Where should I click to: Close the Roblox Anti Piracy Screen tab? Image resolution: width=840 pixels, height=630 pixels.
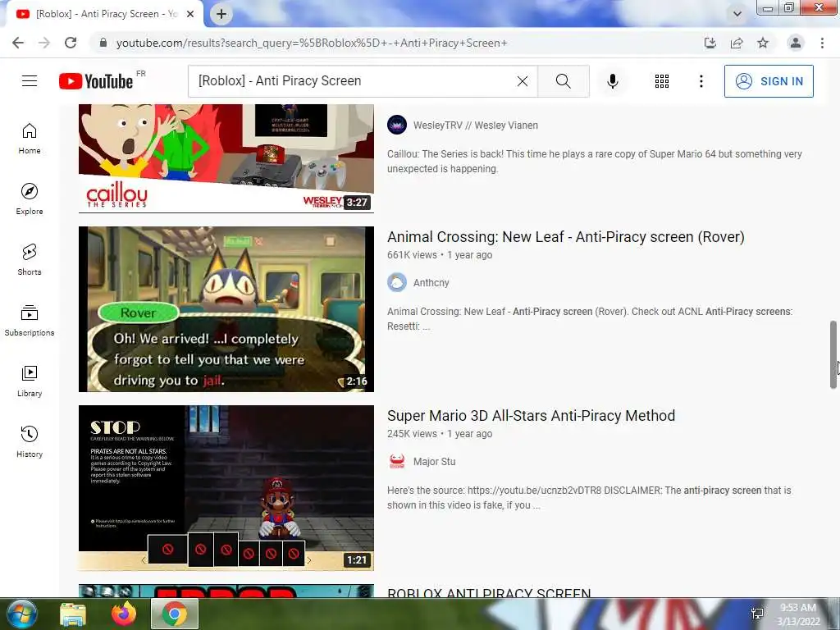[x=190, y=14]
